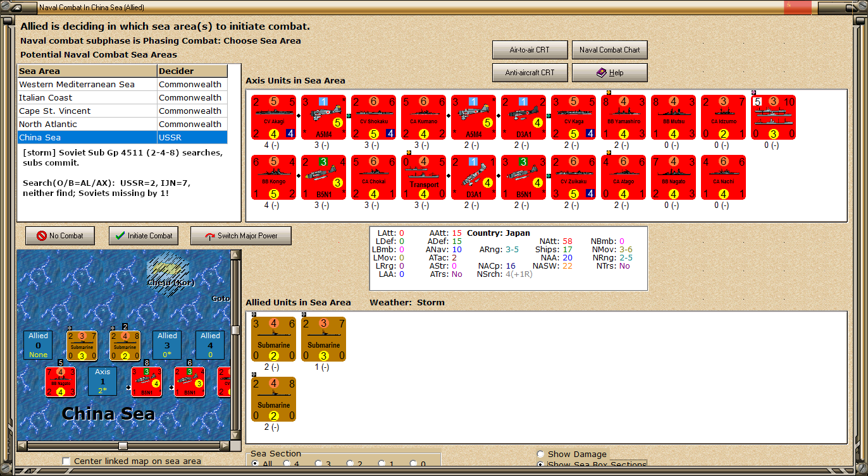
Task: Click the Allied 3 sea box on map
Action: pyautogui.click(x=167, y=345)
